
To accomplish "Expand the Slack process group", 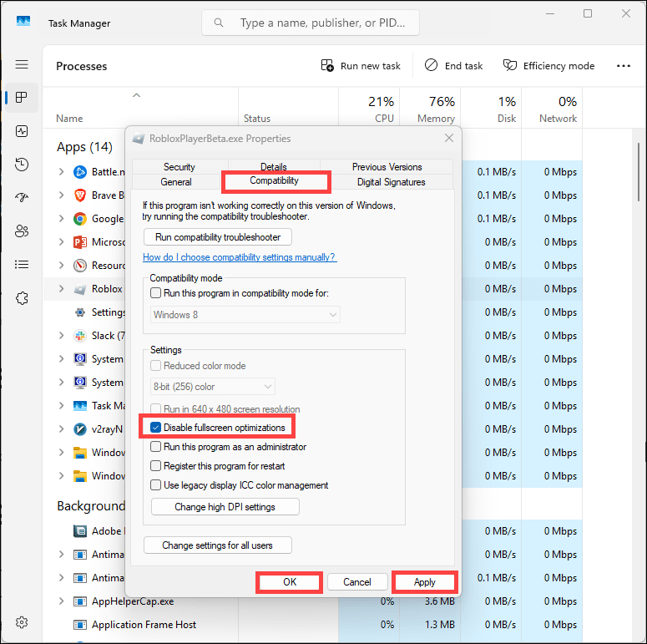I will pos(61,336).
